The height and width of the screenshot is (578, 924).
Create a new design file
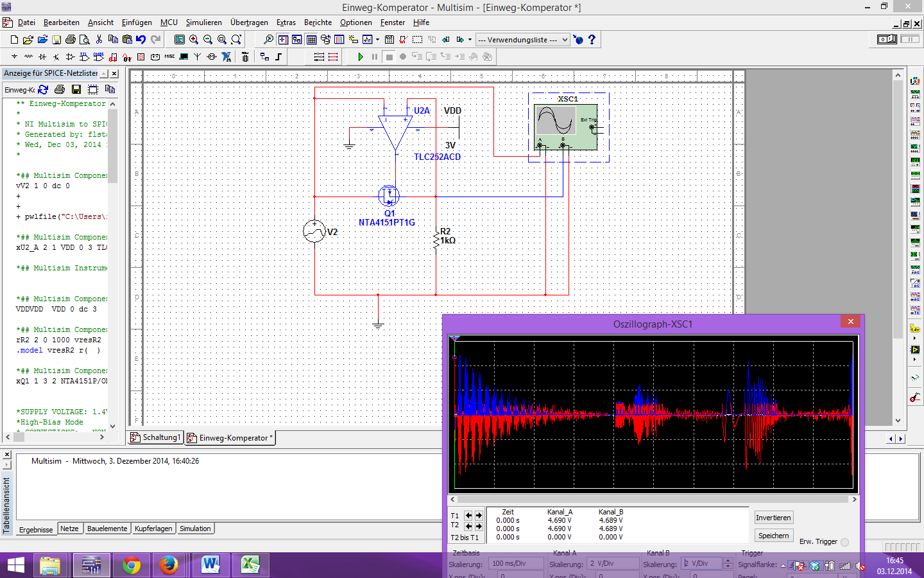tap(14, 40)
